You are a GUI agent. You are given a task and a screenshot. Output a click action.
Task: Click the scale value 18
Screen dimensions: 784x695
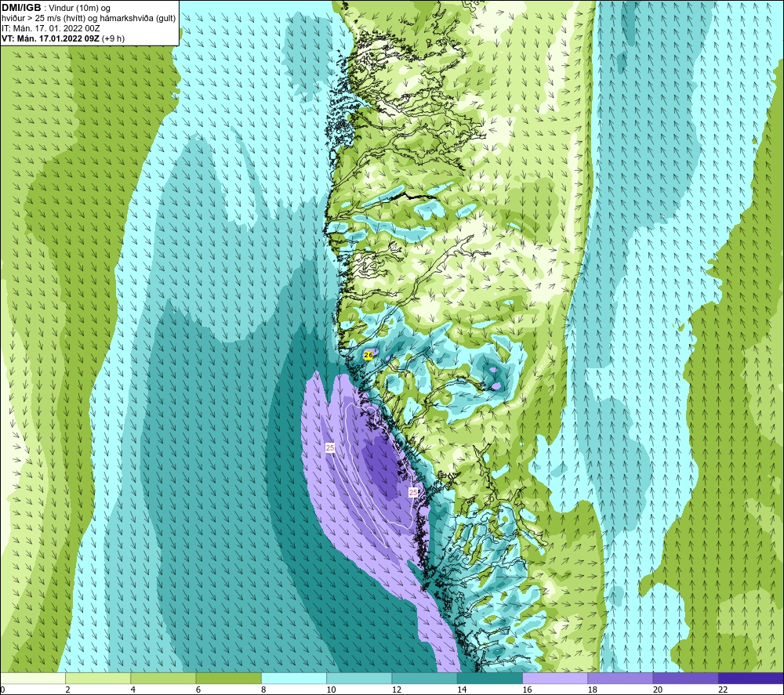point(593,690)
